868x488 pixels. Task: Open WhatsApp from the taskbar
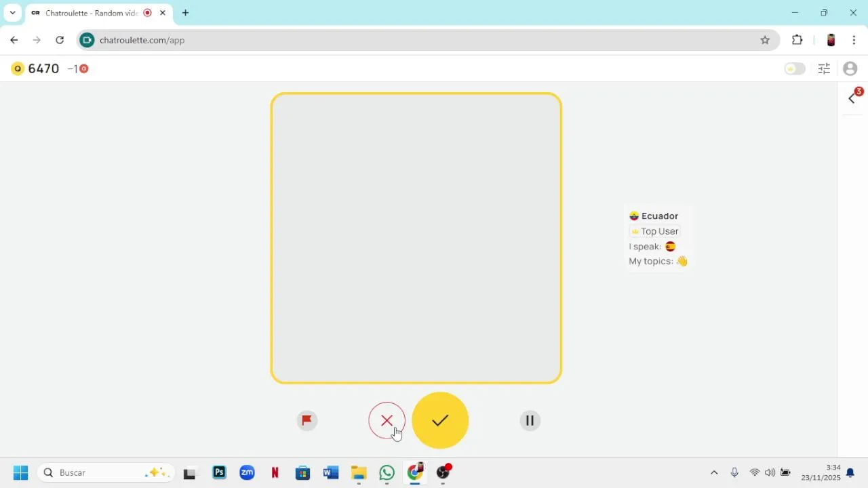pyautogui.click(x=387, y=473)
